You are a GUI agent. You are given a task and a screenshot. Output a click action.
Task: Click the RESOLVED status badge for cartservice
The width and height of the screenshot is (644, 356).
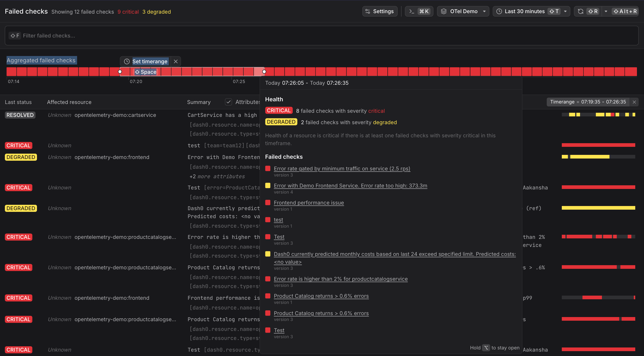[20, 115]
